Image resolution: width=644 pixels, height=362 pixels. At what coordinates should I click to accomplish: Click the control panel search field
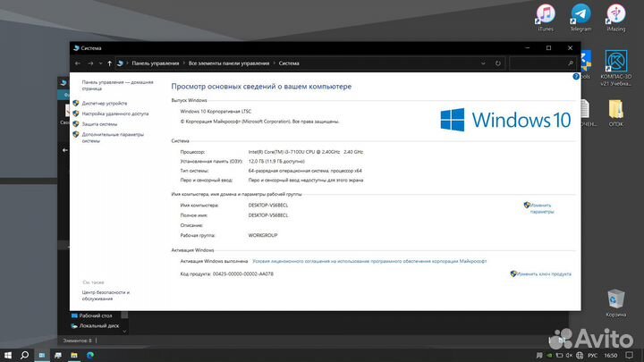(543, 63)
